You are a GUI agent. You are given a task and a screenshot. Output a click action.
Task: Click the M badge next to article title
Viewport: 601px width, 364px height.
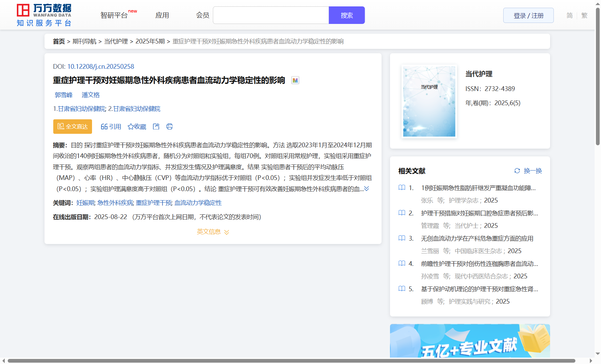point(295,81)
